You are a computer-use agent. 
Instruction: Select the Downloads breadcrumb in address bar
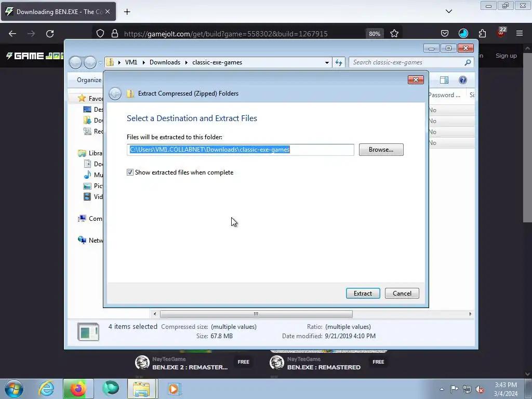coord(165,62)
